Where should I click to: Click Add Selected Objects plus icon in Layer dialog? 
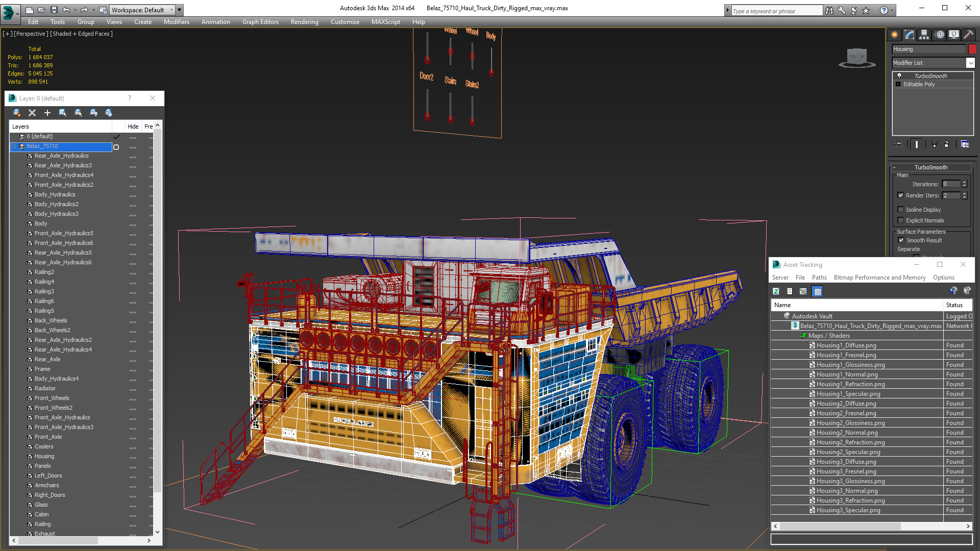[47, 113]
